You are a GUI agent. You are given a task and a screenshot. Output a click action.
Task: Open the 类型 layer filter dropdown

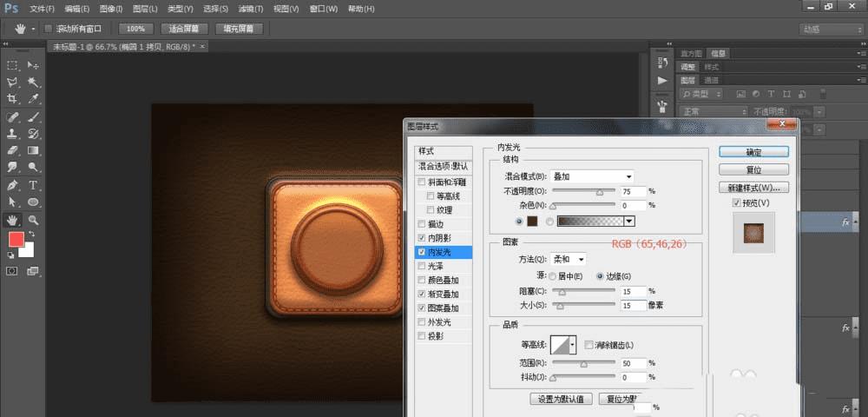pyautogui.click(x=702, y=94)
